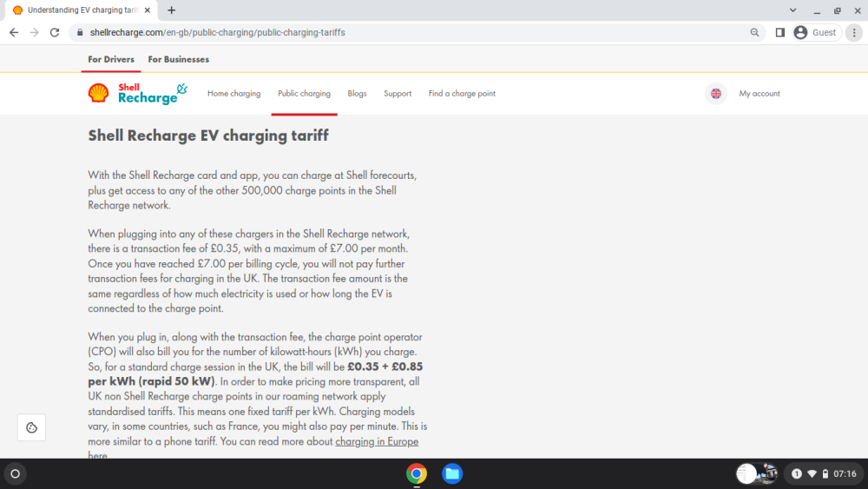Reload the current page

(x=54, y=33)
